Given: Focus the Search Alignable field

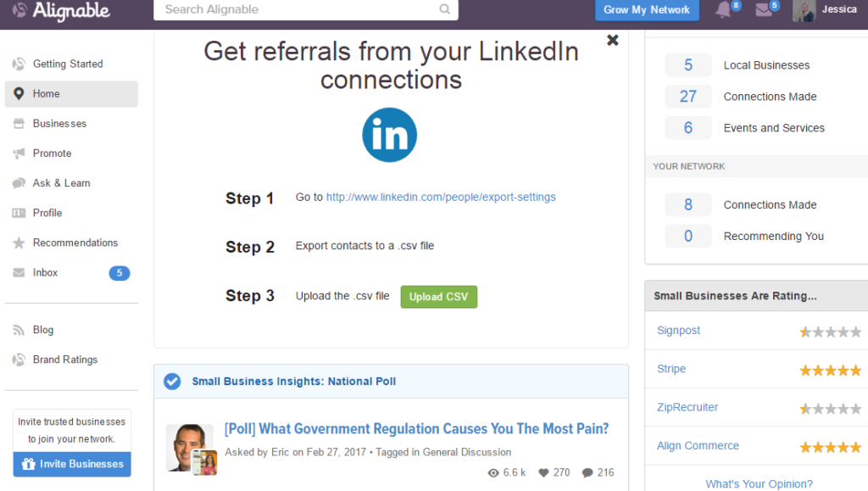Looking at the screenshot, I should [x=305, y=9].
